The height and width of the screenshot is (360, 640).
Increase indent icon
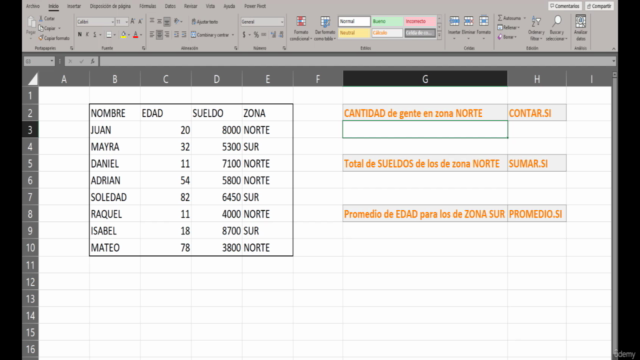(x=184, y=35)
